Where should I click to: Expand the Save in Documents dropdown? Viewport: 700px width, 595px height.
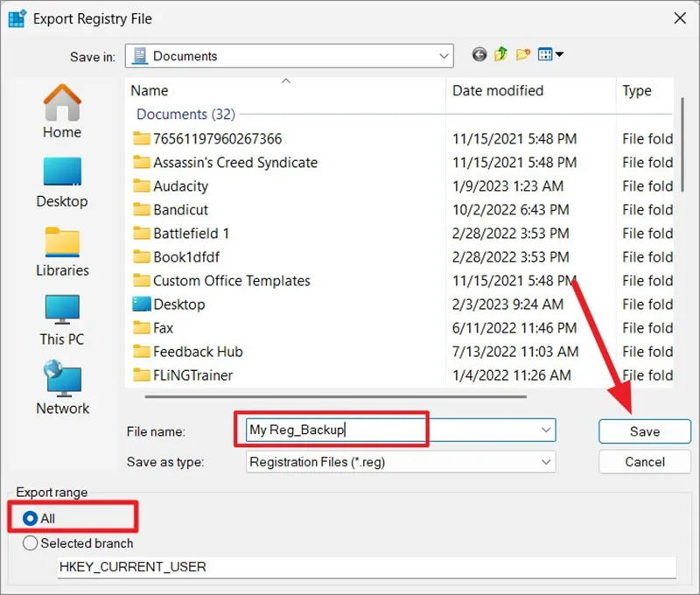[x=290, y=56]
